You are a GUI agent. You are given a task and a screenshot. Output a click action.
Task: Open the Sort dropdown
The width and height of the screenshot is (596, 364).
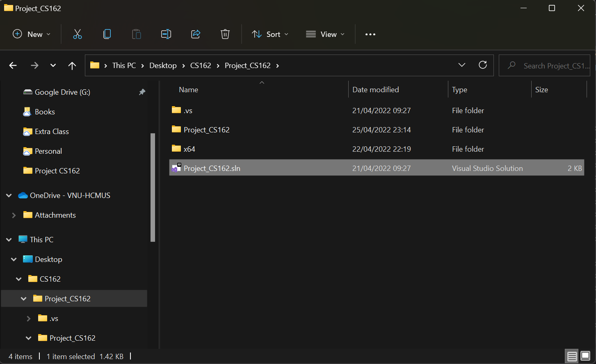tap(270, 34)
